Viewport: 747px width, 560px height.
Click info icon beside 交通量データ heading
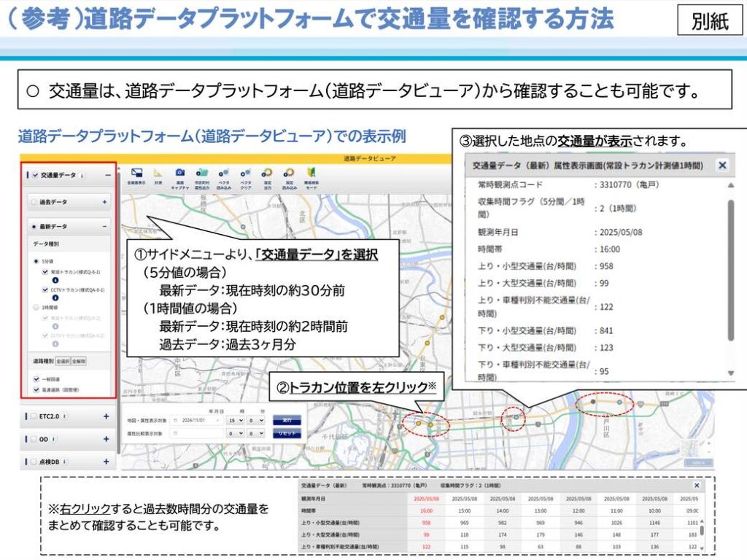[82, 175]
